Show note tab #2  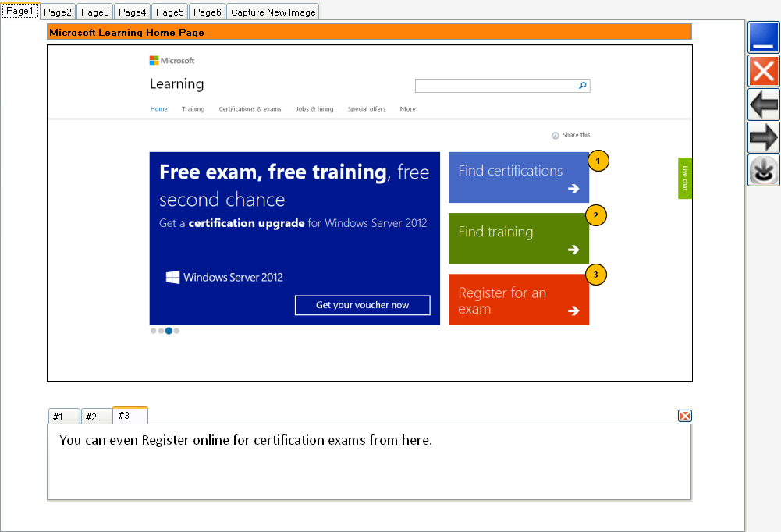click(97, 417)
